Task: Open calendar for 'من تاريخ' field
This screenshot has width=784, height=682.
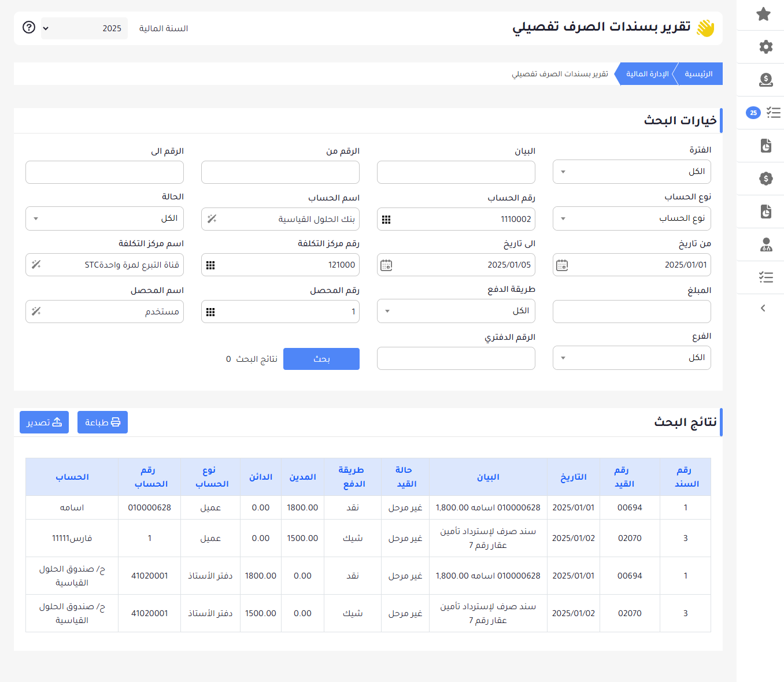Action: click(562, 265)
